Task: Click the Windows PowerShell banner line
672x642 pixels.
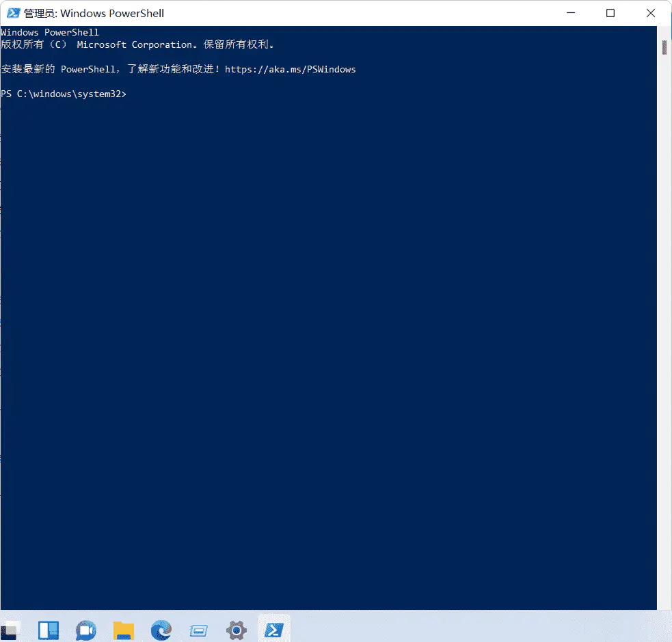Action: tap(50, 32)
